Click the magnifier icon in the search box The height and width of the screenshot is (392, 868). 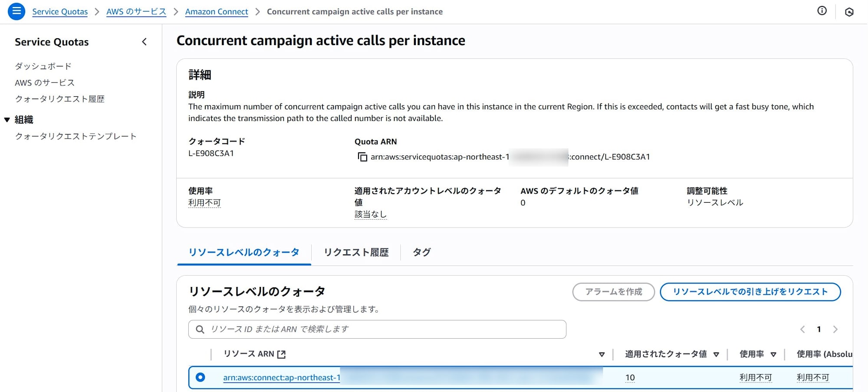click(x=200, y=329)
